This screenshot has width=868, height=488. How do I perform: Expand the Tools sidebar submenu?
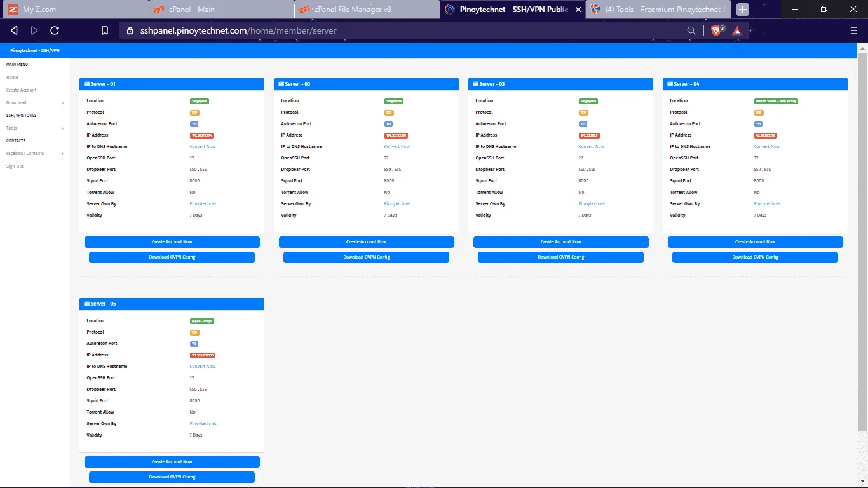pos(35,128)
